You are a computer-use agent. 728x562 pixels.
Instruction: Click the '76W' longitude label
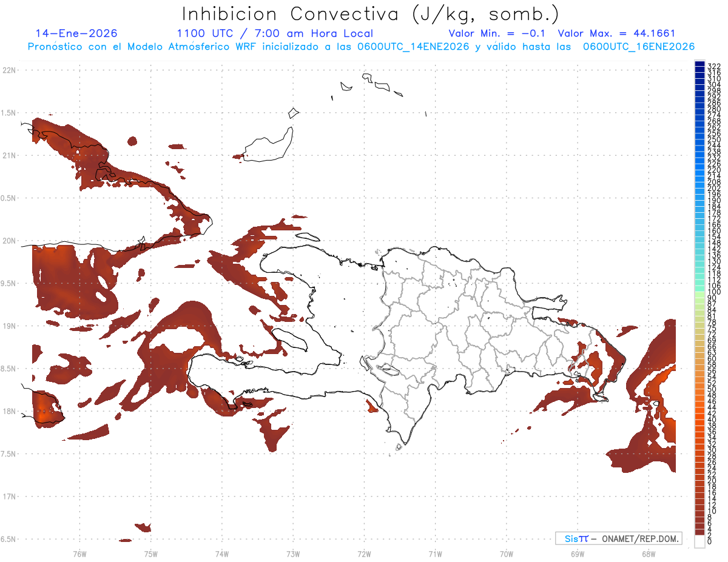tap(79, 554)
